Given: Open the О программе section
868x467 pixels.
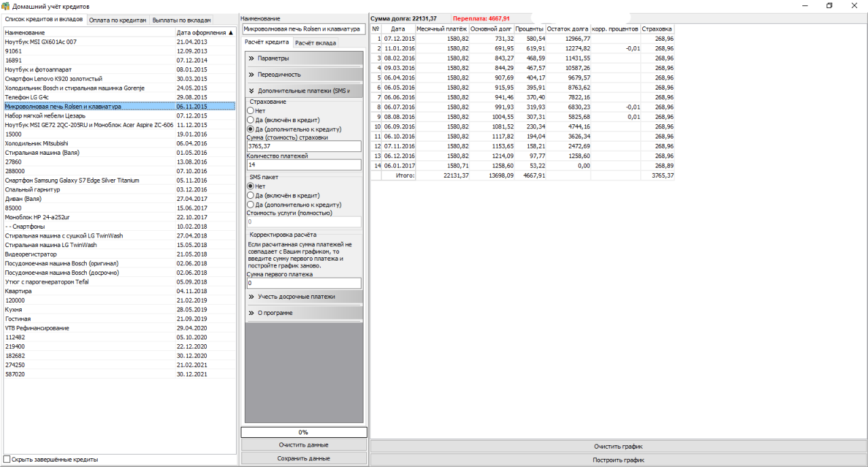Looking at the screenshot, I should (304, 313).
